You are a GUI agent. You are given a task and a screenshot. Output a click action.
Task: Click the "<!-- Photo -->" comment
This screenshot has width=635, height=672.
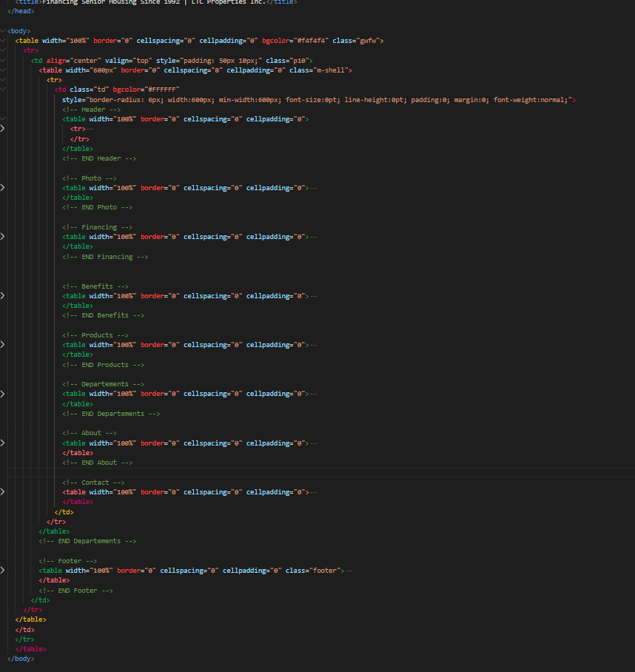(x=89, y=178)
